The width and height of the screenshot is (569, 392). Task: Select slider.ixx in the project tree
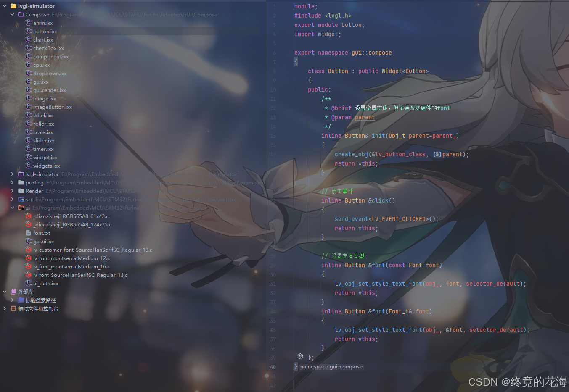(x=44, y=140)
